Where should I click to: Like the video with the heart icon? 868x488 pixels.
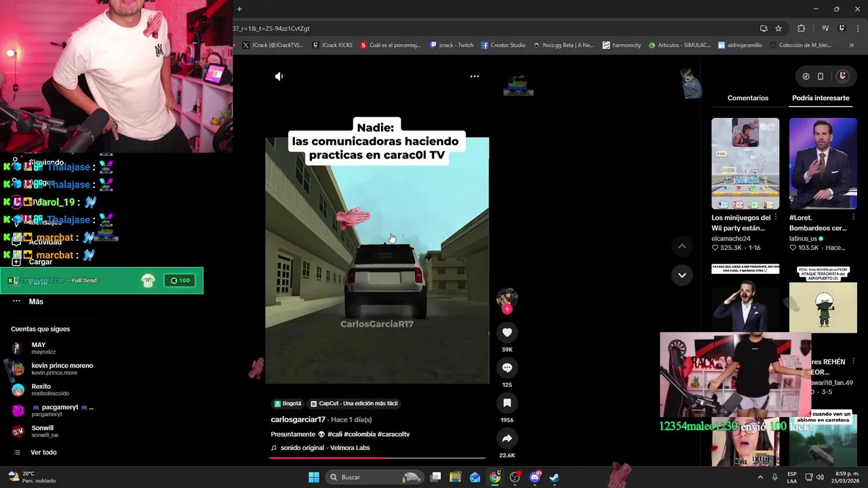pyautogui.click(x=507, y=332)
